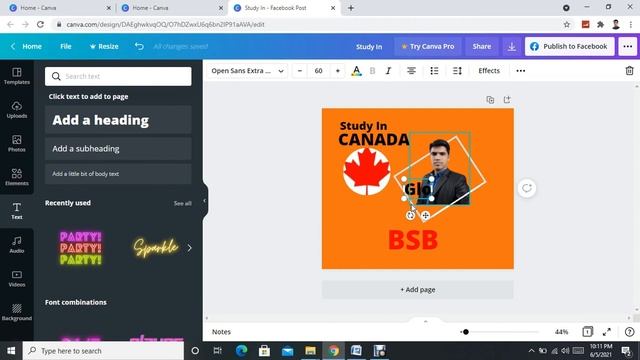
Task: Open the font family dropdown
Action: click(x=247, y=71)
